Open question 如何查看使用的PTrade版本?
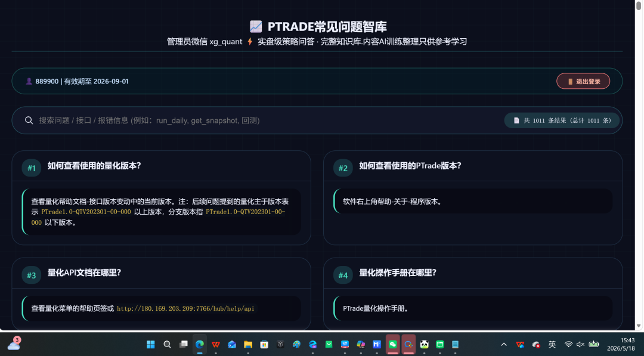This screenshot has width=644, height=356. (410, 166)
